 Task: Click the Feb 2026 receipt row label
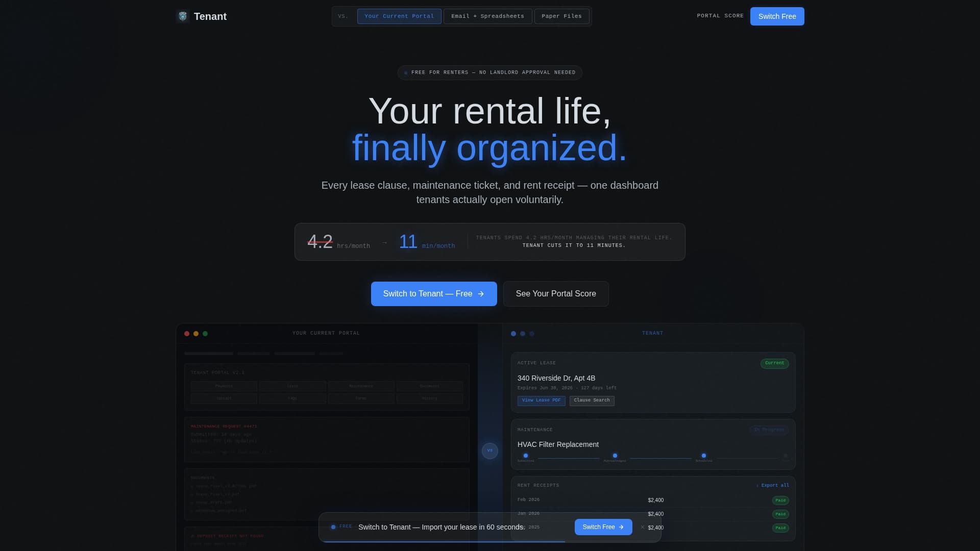click(528, 500)
